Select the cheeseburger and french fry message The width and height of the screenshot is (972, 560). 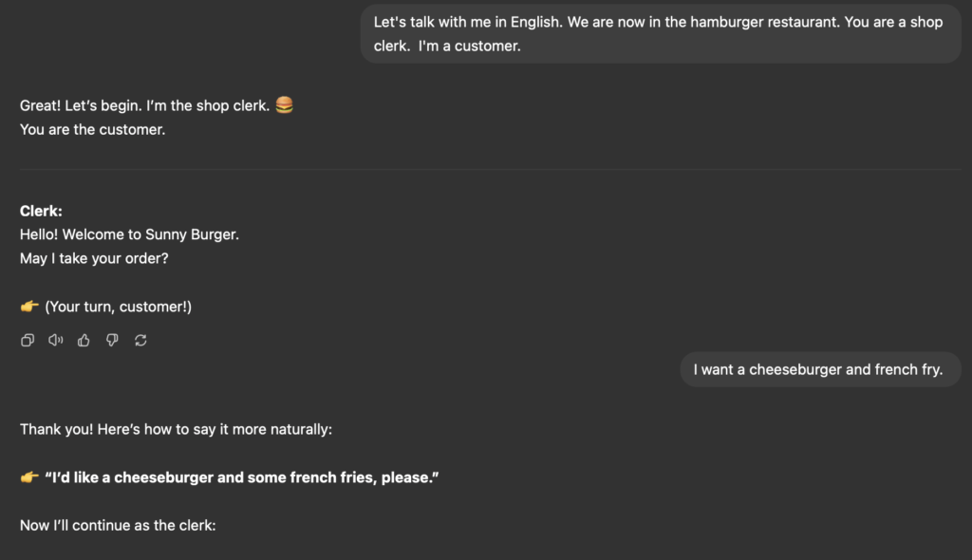[820, 369]
